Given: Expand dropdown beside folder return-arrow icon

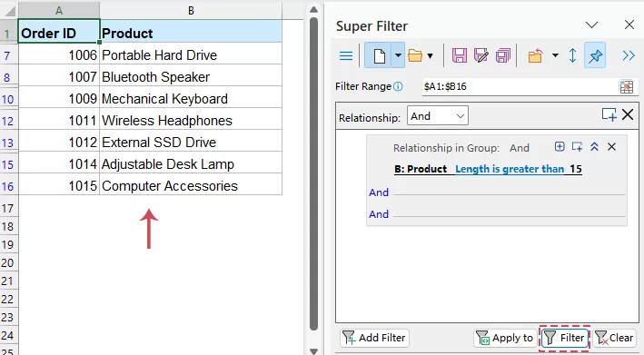Looking at the screenshot, I should 555,55.
